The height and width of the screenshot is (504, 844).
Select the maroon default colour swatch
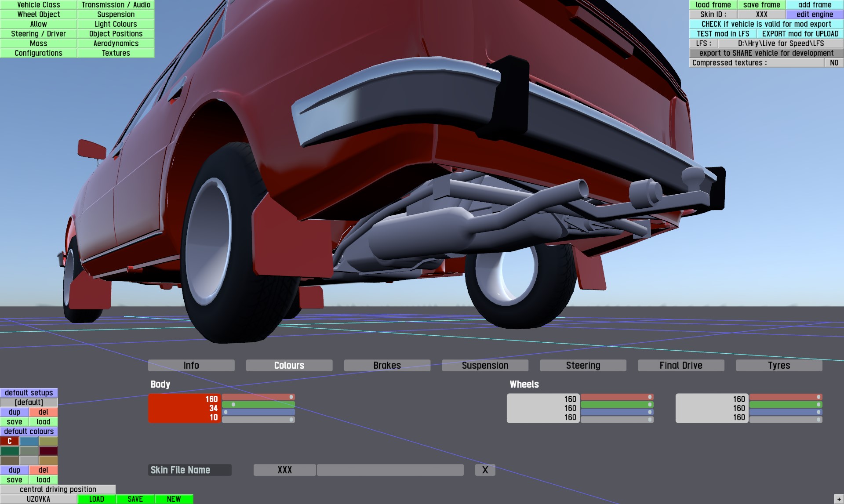[x=48, y=451]
